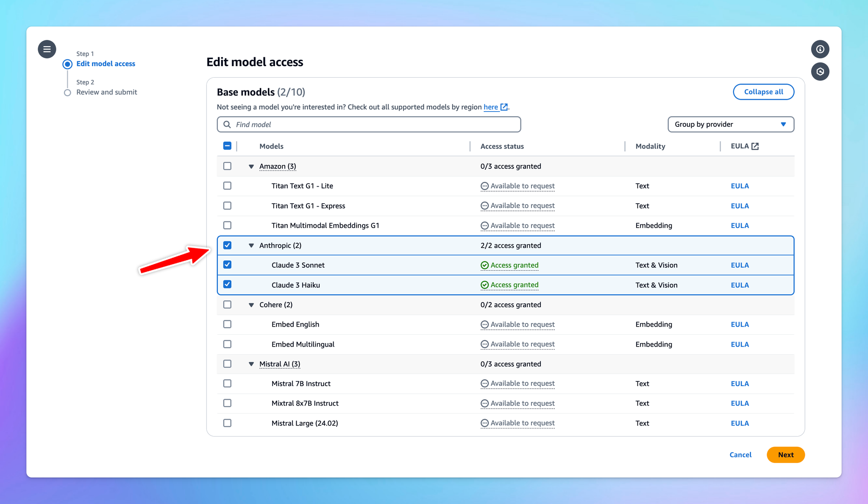Click the info panel icon at top right
The image size is (868, 504).
click(820, 49)
